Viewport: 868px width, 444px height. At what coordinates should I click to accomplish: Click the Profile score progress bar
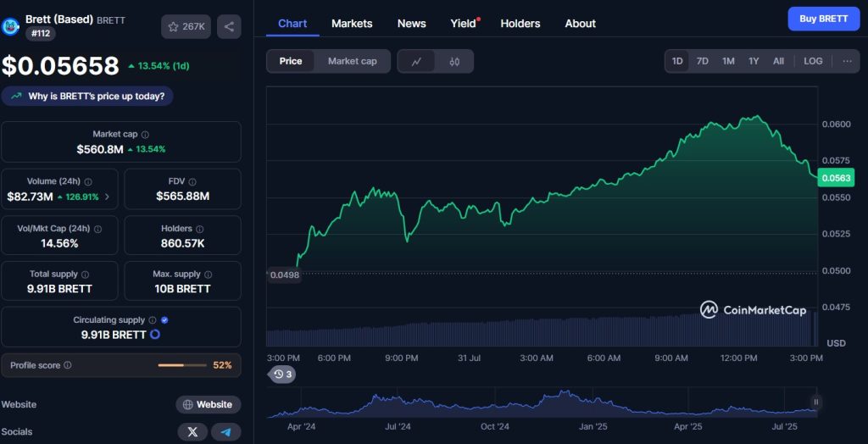click(x=182, y=365)
